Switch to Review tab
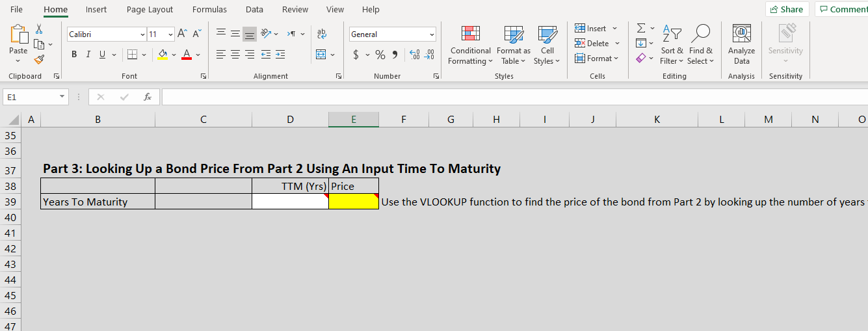 [x=295, y=9]
